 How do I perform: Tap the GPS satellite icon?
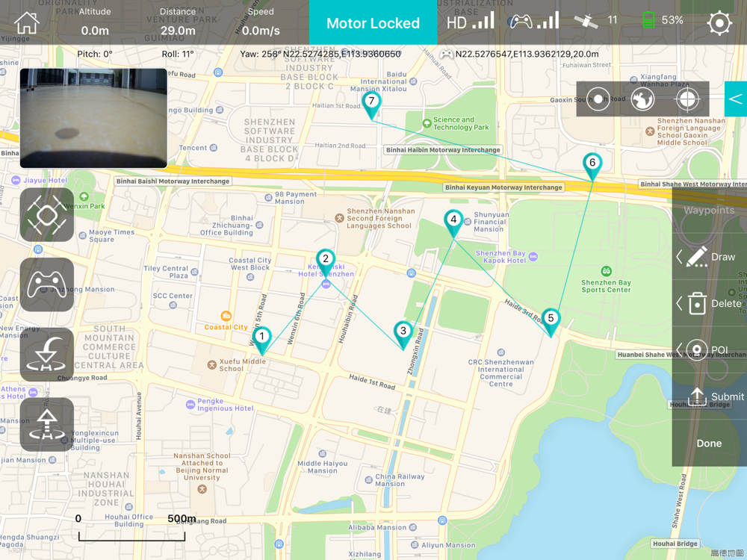586,20
